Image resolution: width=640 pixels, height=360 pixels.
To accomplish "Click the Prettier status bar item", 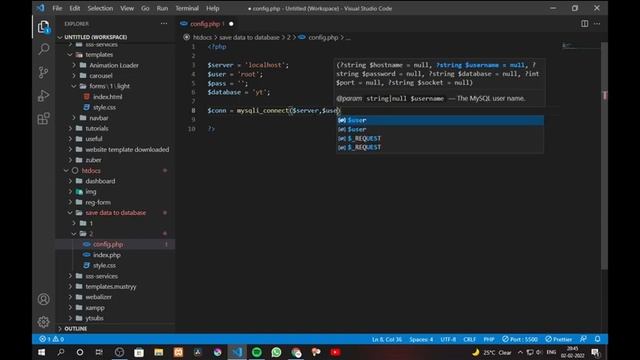I will 559,339.
